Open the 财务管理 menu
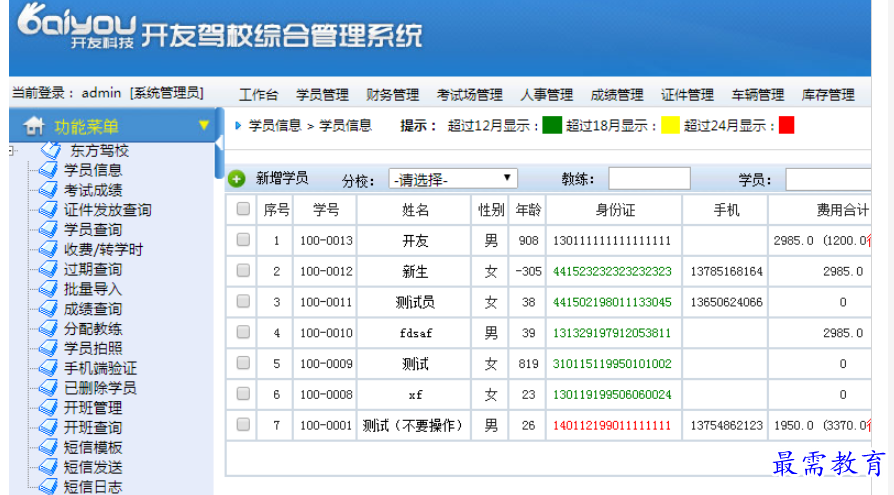 click(392, 95)
